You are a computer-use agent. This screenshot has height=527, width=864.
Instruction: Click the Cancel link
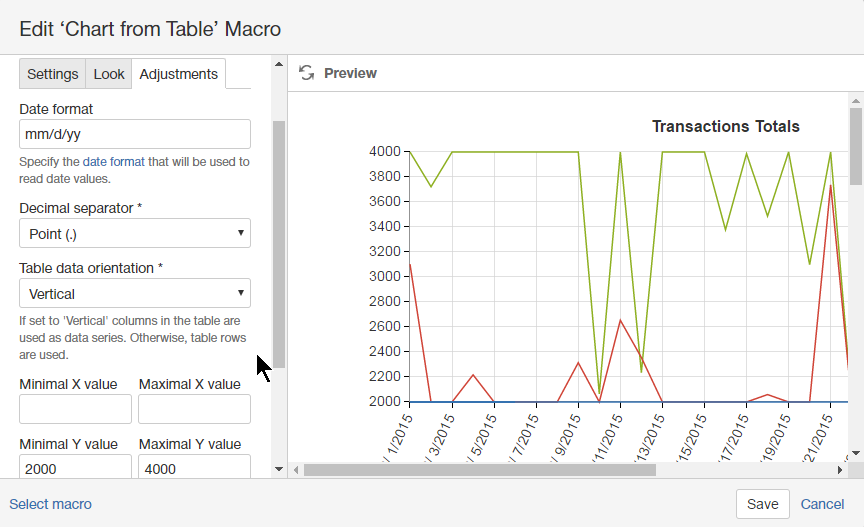(x=822, y=504)
